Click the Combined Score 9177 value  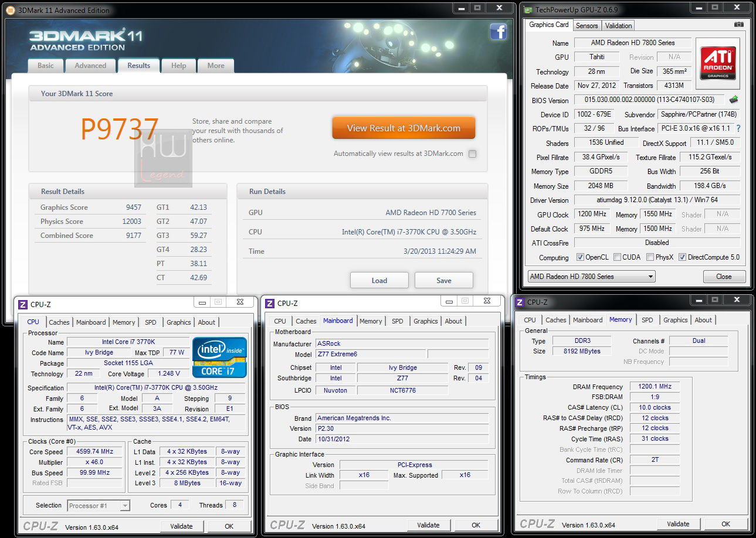pyautogui.click(x=133, y=236)
